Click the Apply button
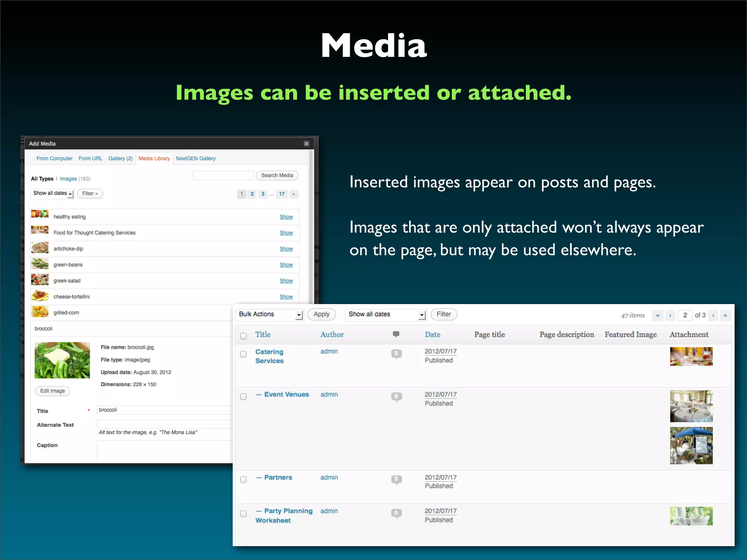 pyautogui.click(x=321, y=314)
